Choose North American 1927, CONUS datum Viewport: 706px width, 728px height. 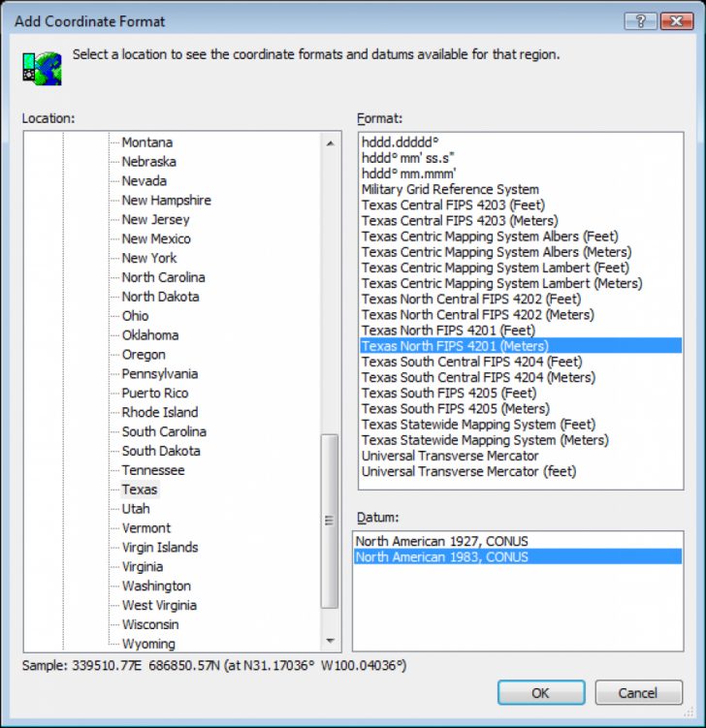(441, 541)
